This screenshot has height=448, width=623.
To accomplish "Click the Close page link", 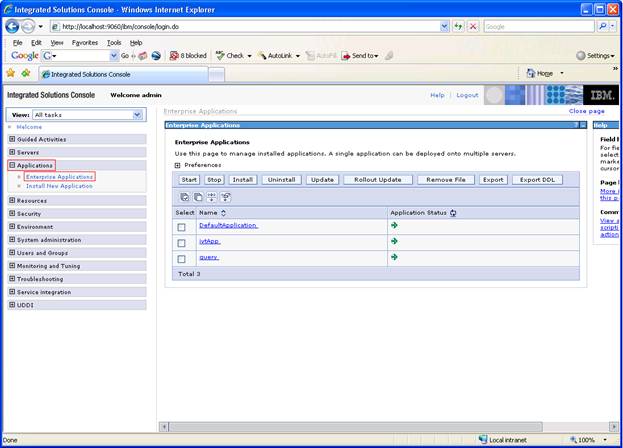I will tap(586, 111).
